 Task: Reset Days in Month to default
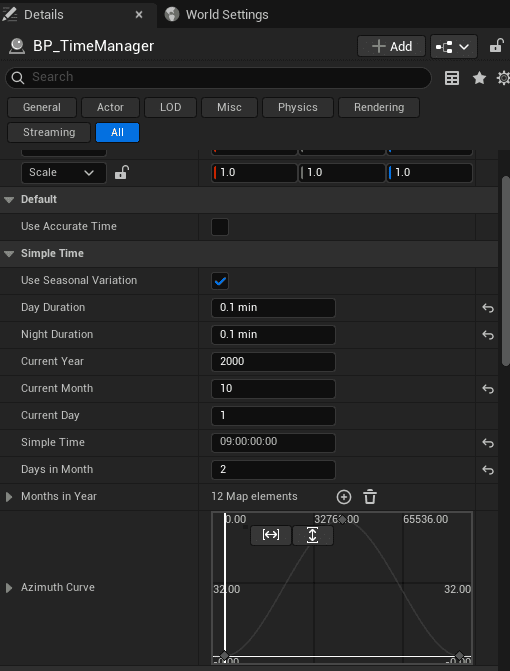click(x=488, y=470)
